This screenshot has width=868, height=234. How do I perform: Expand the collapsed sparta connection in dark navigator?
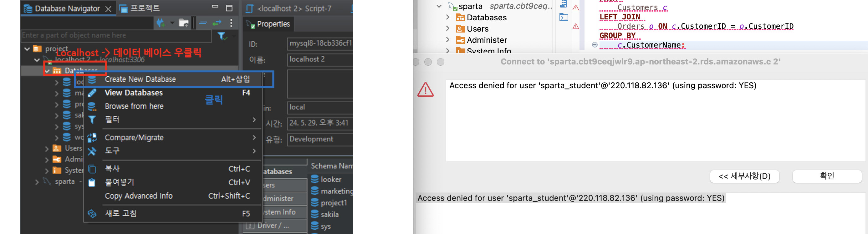click(37, 182)
